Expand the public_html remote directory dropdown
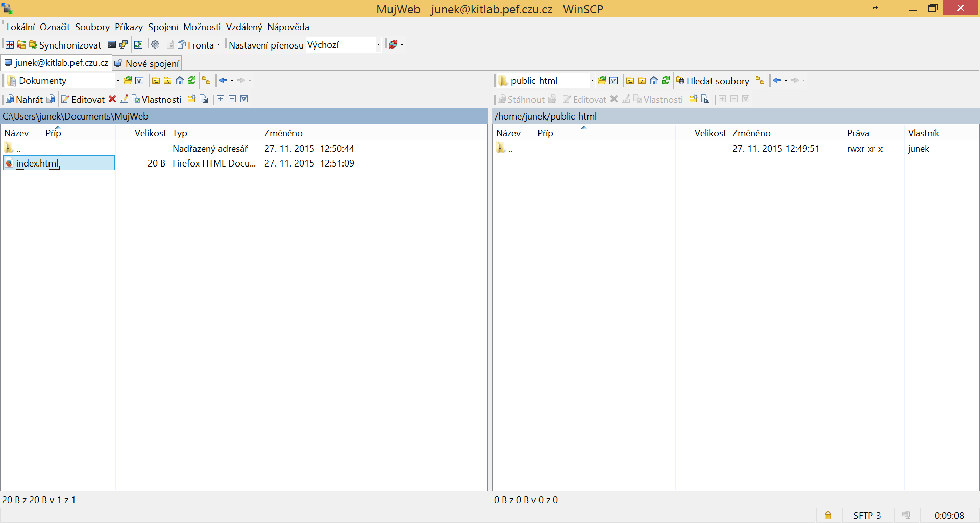The image size is (980, 523). [592, 81]
